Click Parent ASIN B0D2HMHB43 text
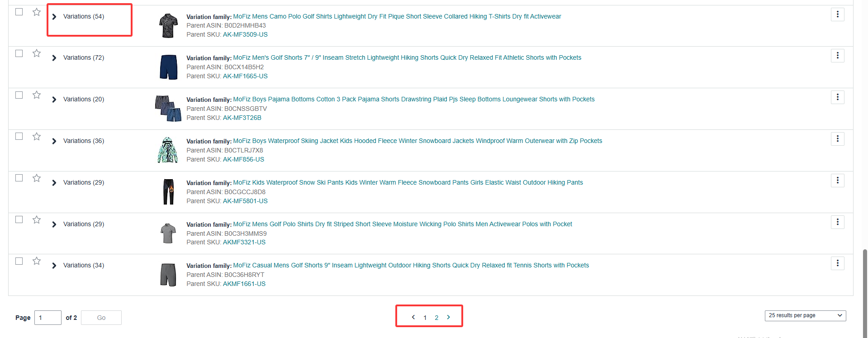868x338 pixels. point(226,25)
